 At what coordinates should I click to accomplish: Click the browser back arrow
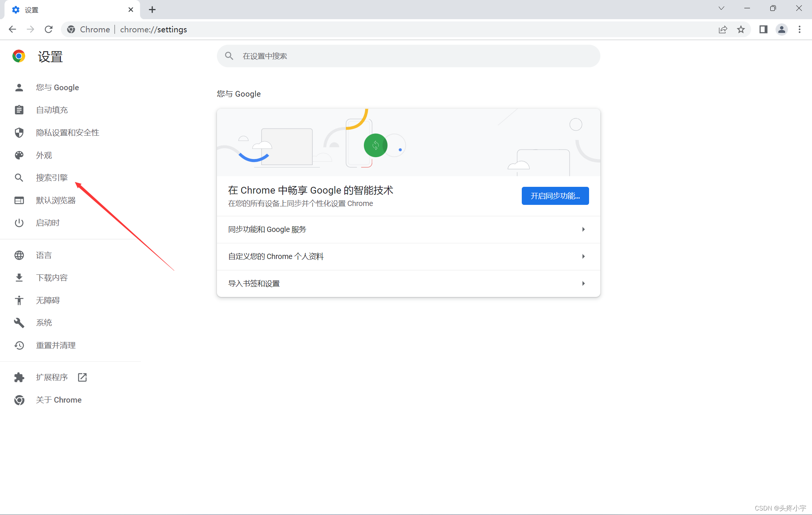12,29
